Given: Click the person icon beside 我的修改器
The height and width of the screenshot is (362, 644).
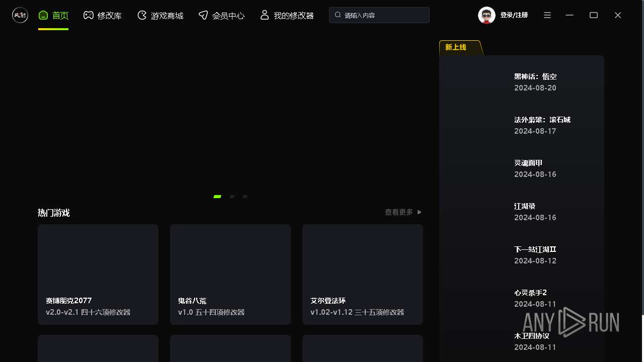Looking at the screenshot, I should click(265, 15).
